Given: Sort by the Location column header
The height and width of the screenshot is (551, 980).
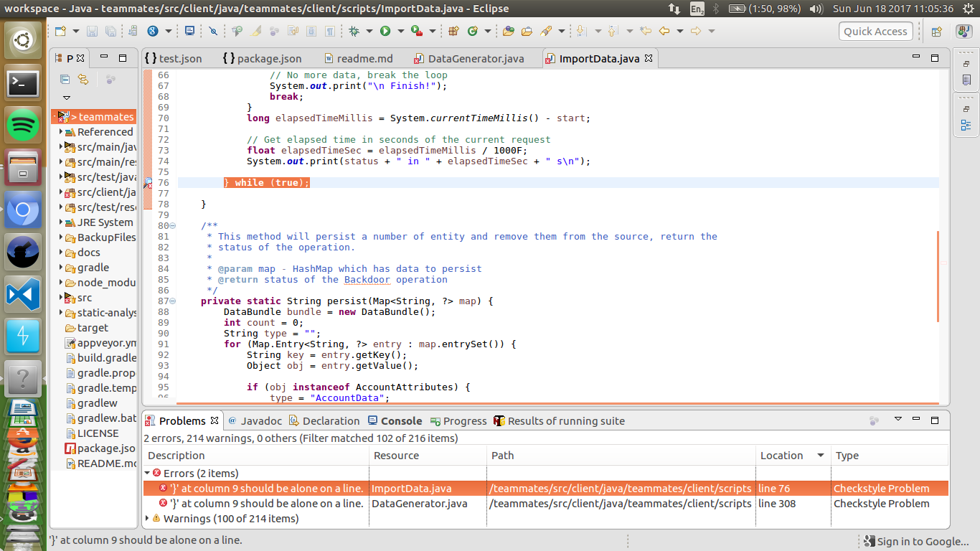Looking at the screenshot, I should (793, 456).
